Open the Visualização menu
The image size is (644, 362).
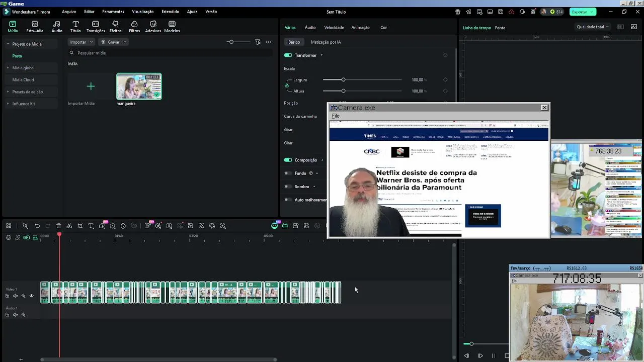click(x=143, y=12)
